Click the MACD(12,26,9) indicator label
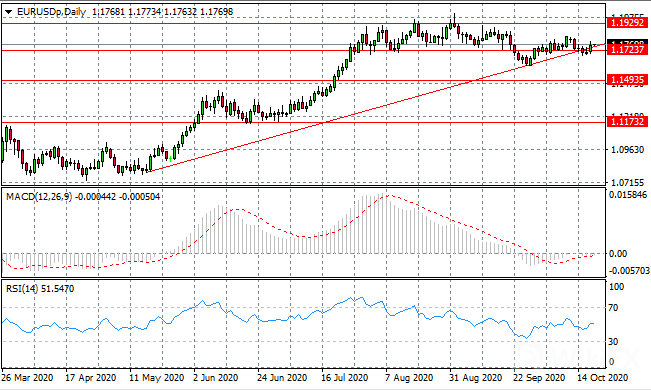This screenshot has height=390, width=651. pyautogui.click(x=39, y=196)
